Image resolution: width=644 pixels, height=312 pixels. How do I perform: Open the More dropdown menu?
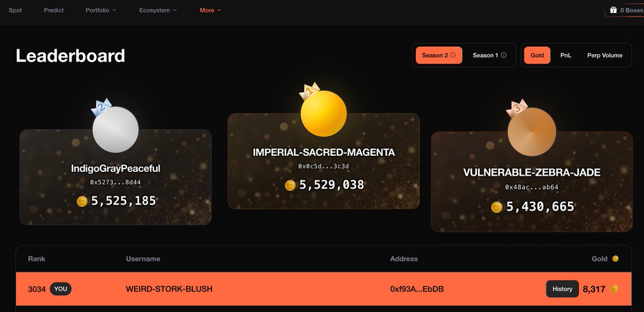[210, 10]
